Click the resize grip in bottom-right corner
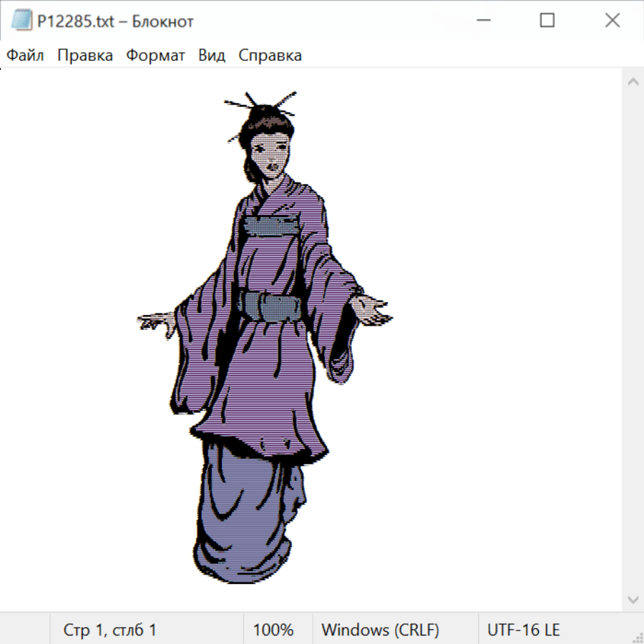The height and width of the screenshot is (644, 644). pos(638,638)
